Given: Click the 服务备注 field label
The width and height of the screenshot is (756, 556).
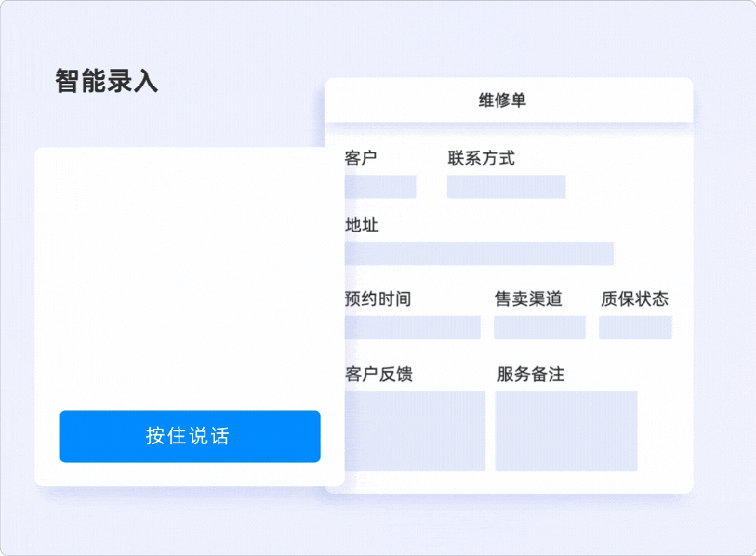Looking at the screenshot, I should (530, 375).
